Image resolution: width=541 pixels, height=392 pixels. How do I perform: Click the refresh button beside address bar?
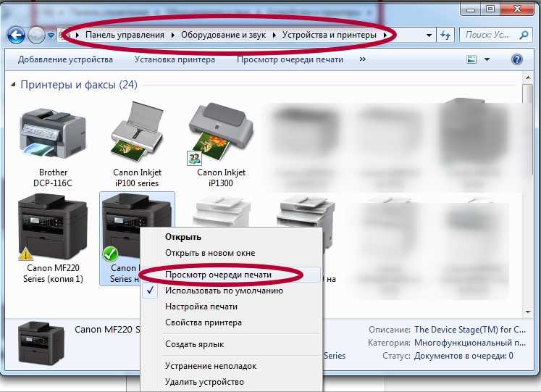(x=445, y=35)
